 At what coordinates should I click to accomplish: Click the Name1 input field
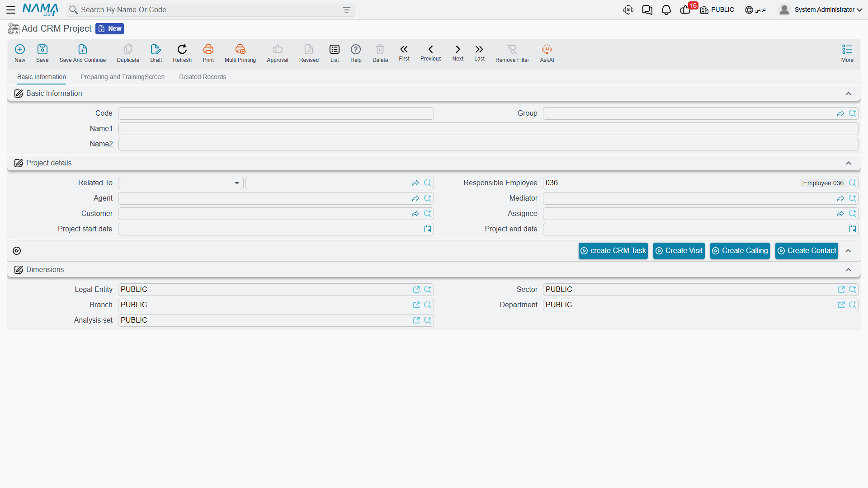488,129
